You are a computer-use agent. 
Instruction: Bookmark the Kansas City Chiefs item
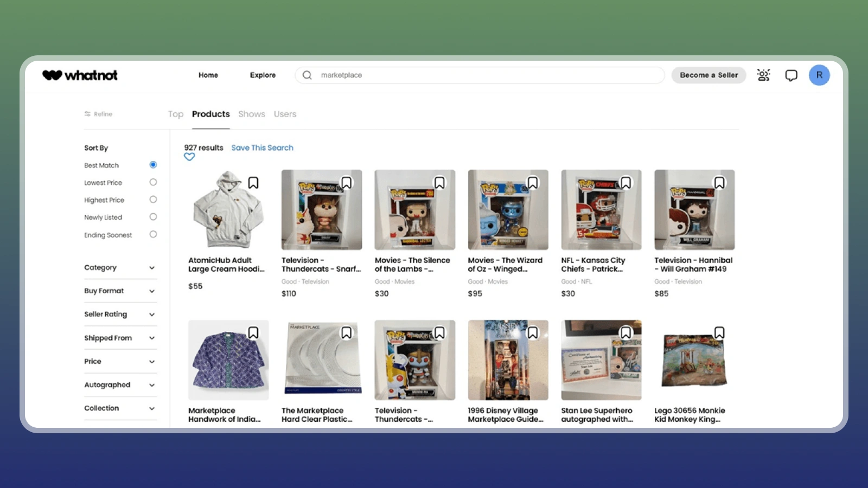(626, 183)
